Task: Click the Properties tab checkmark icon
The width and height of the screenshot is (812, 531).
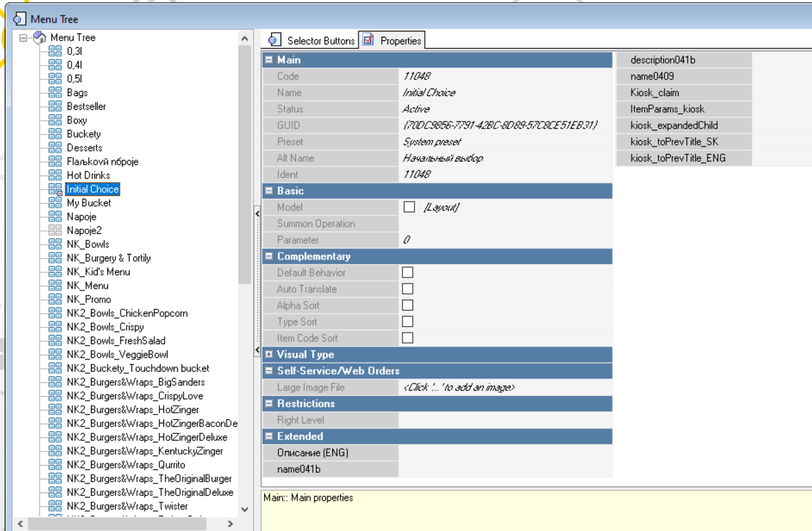Action: pyautogui.click(x=368, y=40)
